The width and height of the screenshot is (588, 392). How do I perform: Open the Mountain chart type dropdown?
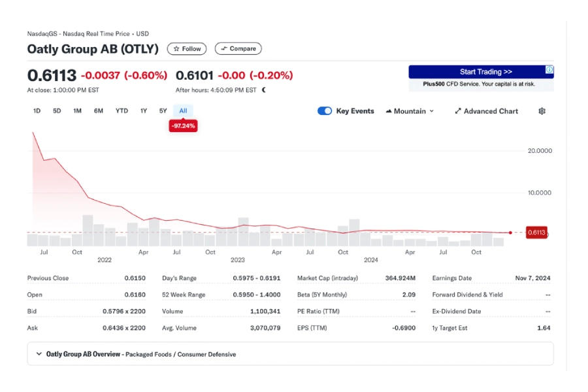coord(410,111)
